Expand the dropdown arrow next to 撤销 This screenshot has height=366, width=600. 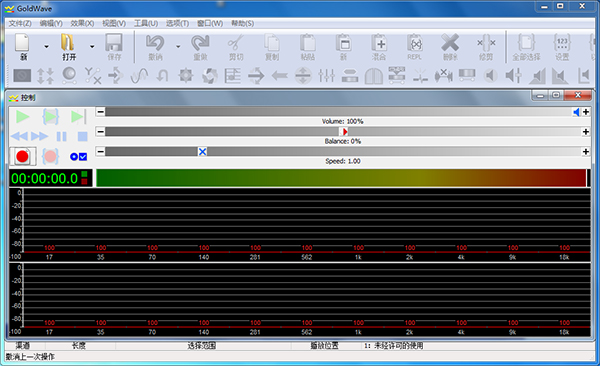178,47
